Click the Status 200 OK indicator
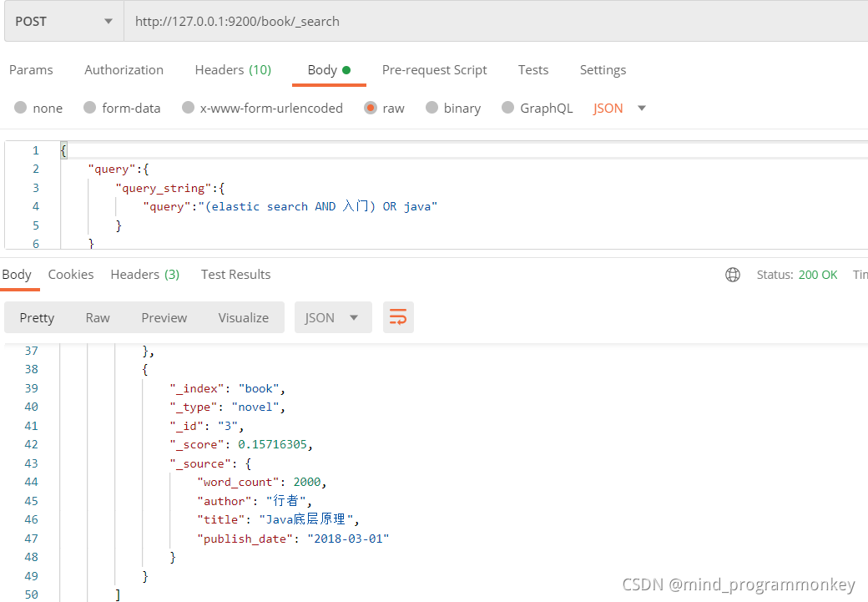The image size is (868, 602). [x=796, y=275]
